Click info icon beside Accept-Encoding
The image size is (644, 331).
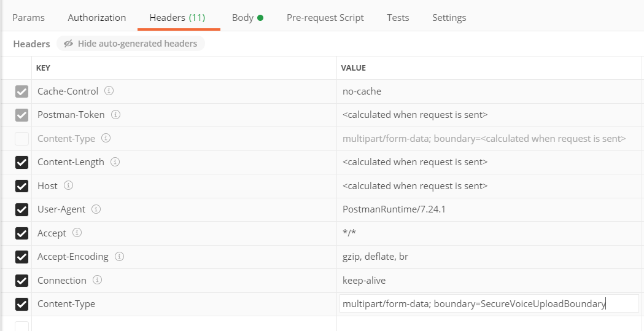click(120, 256)
